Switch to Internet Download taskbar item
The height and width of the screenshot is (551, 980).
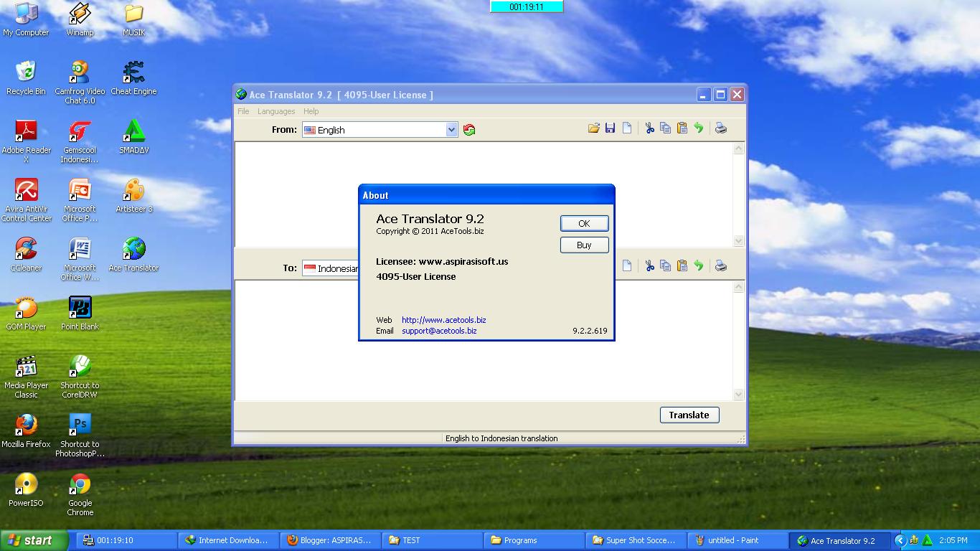tap(227, 540)
